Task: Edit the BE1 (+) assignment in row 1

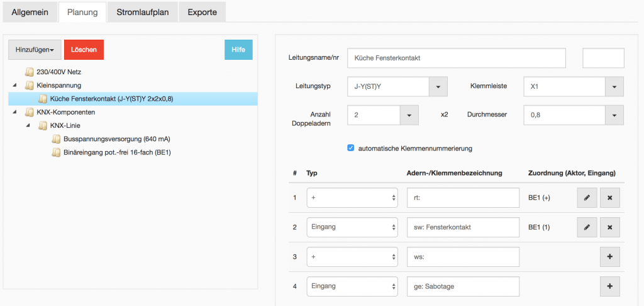Action: click(x=587, y=198)
